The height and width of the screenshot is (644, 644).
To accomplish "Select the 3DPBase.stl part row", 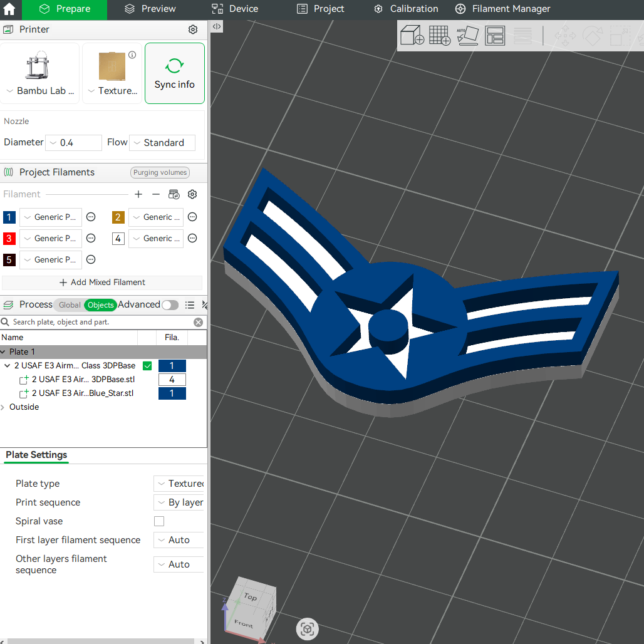I will (x=83, y=380).
